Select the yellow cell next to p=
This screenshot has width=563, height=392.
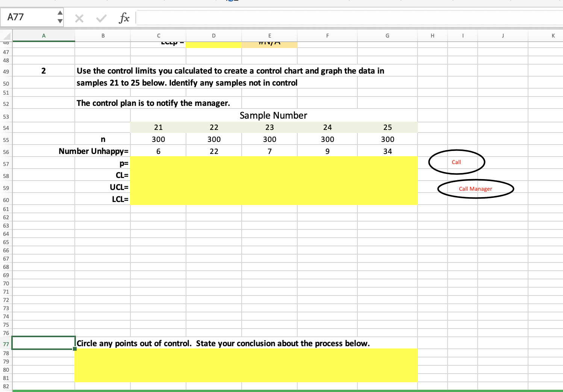(x=158, y=163)
